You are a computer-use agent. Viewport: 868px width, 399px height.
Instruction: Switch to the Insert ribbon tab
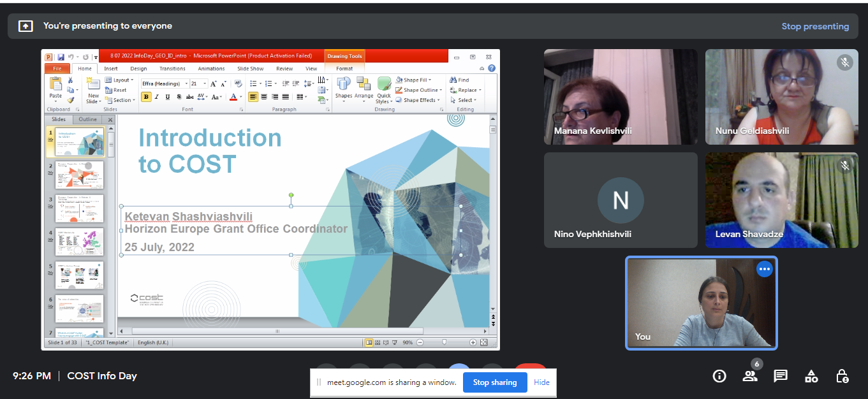point(111,69)
